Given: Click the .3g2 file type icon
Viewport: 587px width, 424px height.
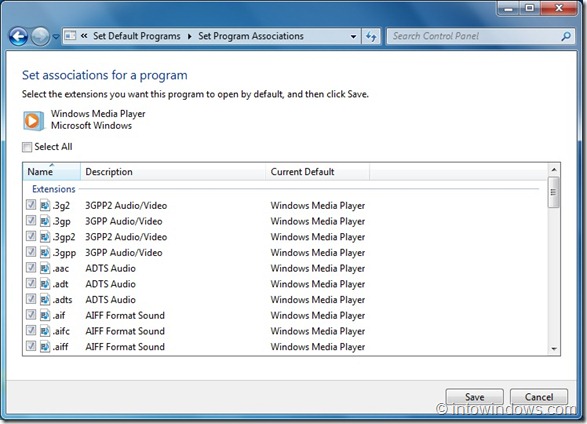Looking at the screenshot, I should point(45,205).
